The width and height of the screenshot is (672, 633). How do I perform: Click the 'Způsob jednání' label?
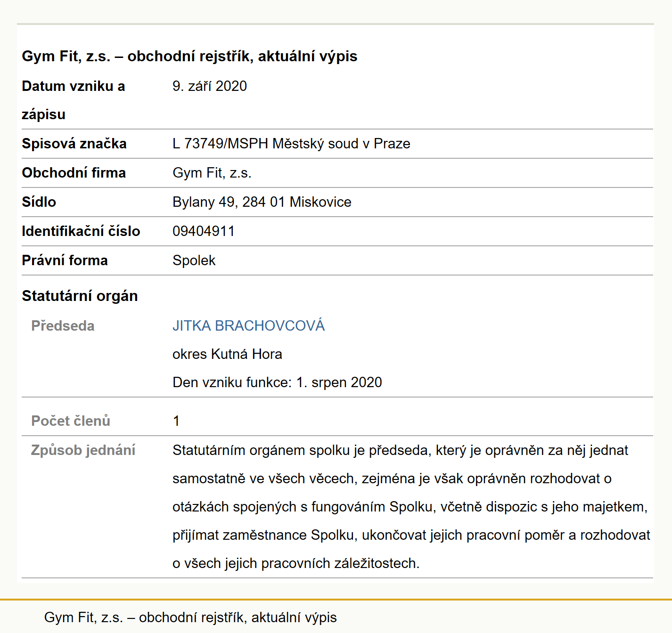click(83, 450)
